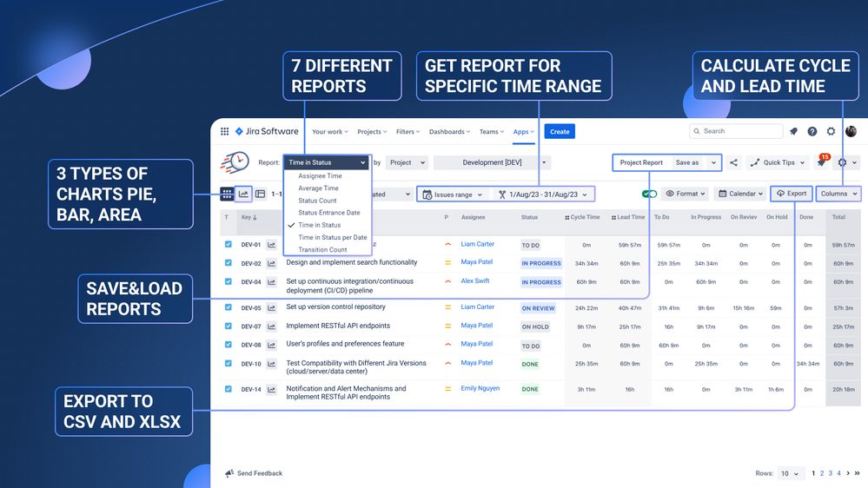Click the Send Feedback megaphone icon

pyautogui.click(x=229, y=473)
